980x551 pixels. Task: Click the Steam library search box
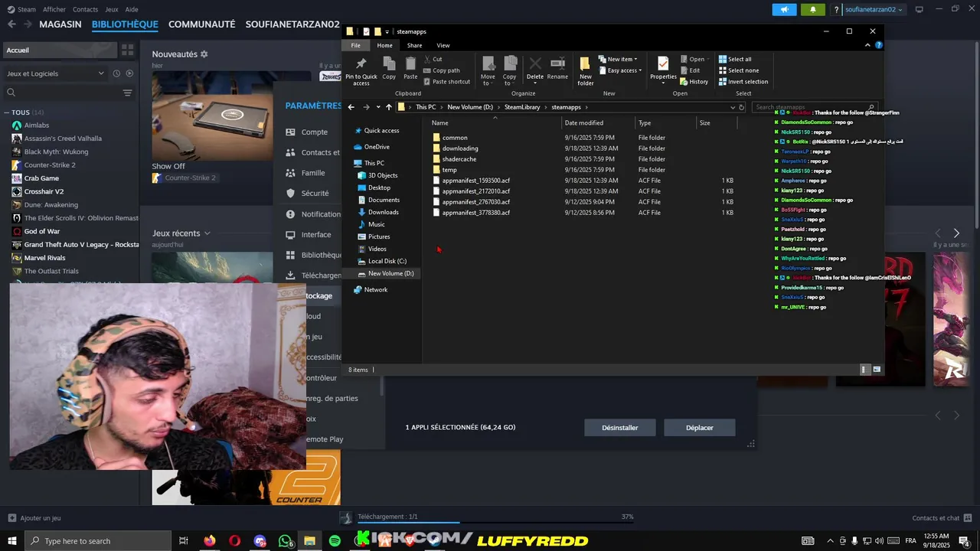(61, 93)
